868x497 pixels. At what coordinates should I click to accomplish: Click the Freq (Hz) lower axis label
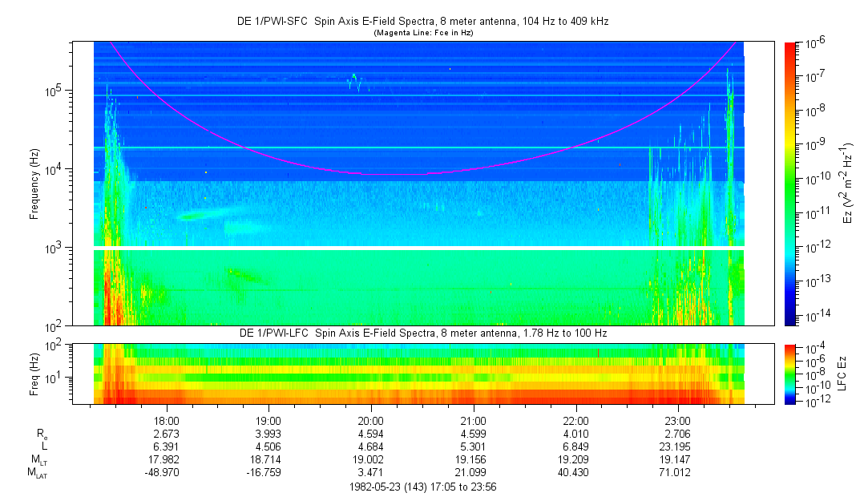34,373
